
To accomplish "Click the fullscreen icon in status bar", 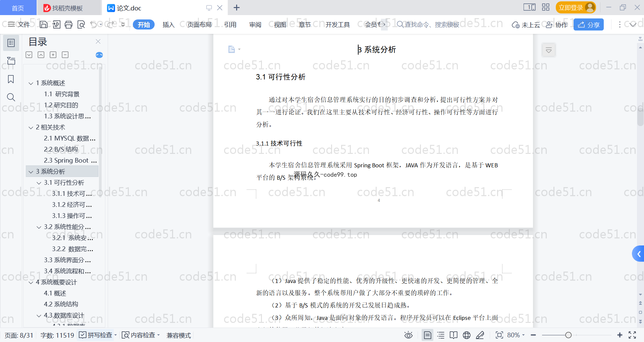I will (632, 335).
